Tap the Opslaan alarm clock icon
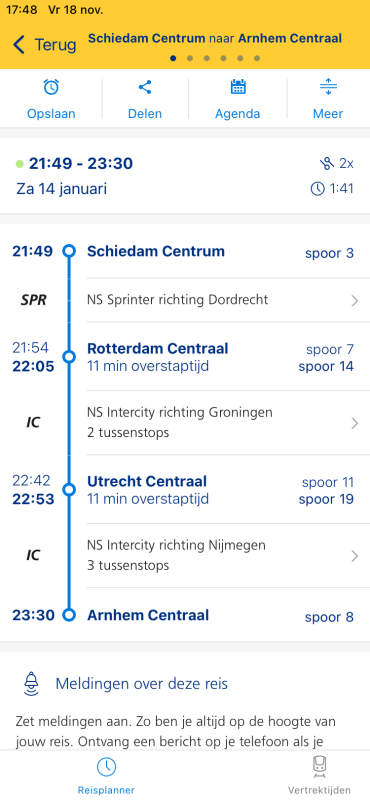The height and width of the screenshot is (800, 370). coord(51,88)
